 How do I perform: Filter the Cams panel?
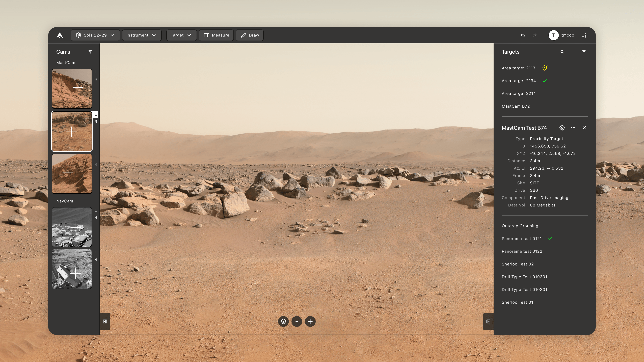pos(90,52)
